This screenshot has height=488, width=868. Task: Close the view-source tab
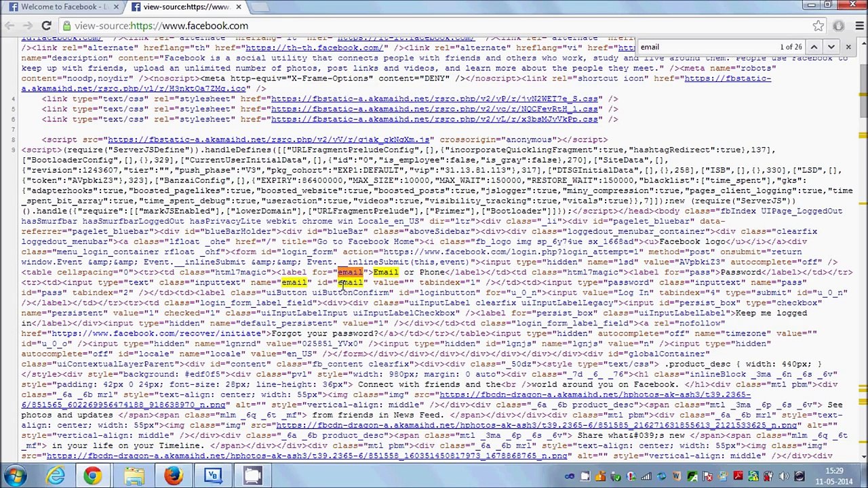tap(238, 7)
